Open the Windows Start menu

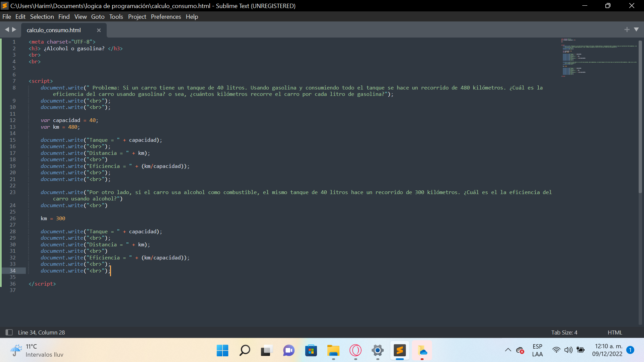[x=222, y=351]
